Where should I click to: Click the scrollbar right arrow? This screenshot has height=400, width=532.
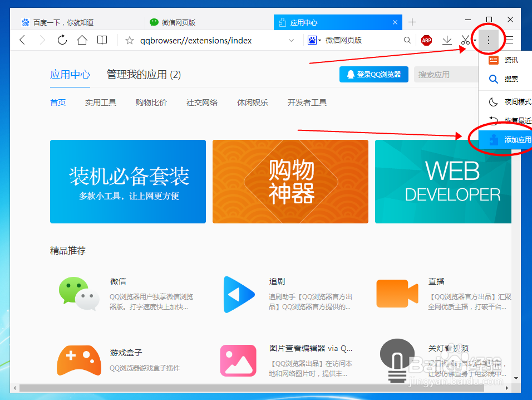pyautogui.click(x=507, y=388)
